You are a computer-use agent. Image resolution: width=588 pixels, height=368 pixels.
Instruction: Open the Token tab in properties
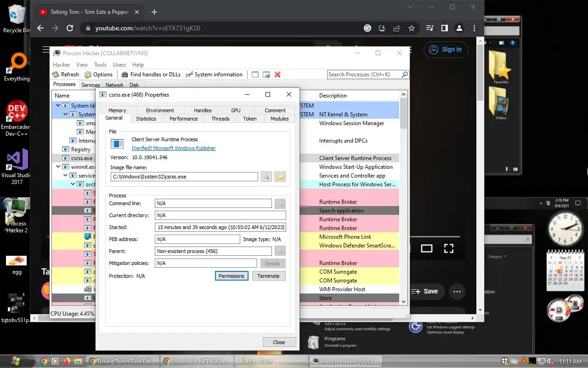(x=250, y=119)
